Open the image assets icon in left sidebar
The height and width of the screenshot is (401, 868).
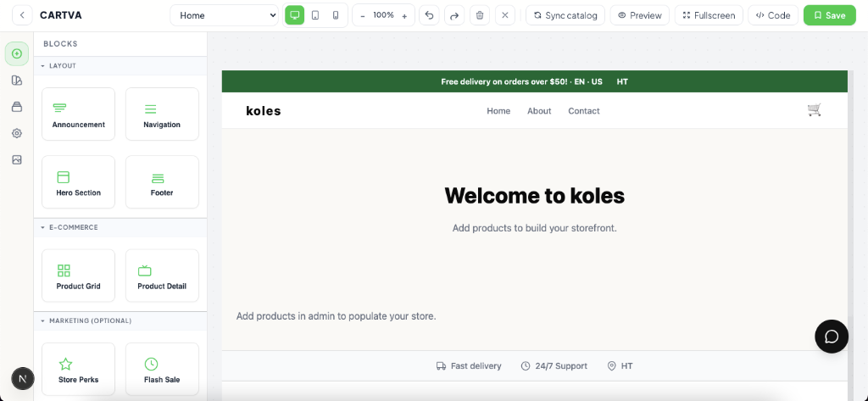(x=17, y=160)
